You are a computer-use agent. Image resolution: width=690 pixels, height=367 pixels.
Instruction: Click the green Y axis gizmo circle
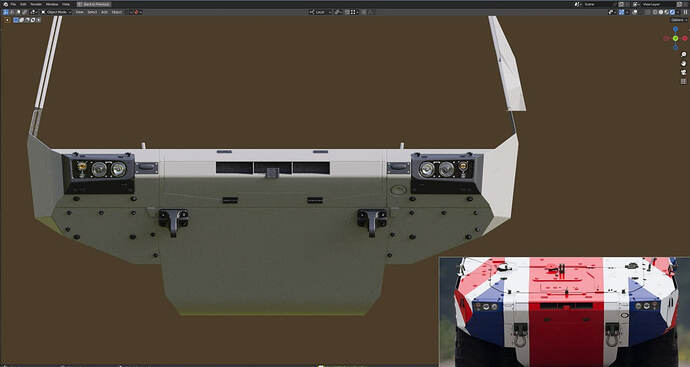click(x=675, y=39)
